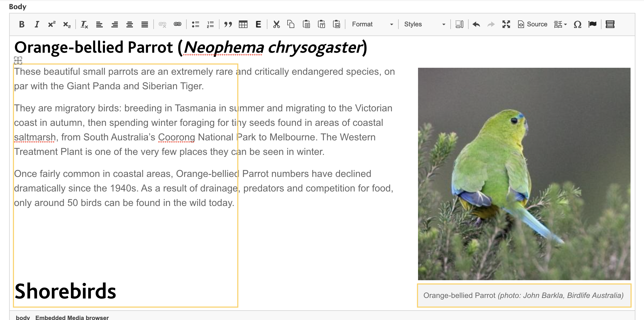644x320 pixels.
Task: Align text to the left
Action: (100, 24)
